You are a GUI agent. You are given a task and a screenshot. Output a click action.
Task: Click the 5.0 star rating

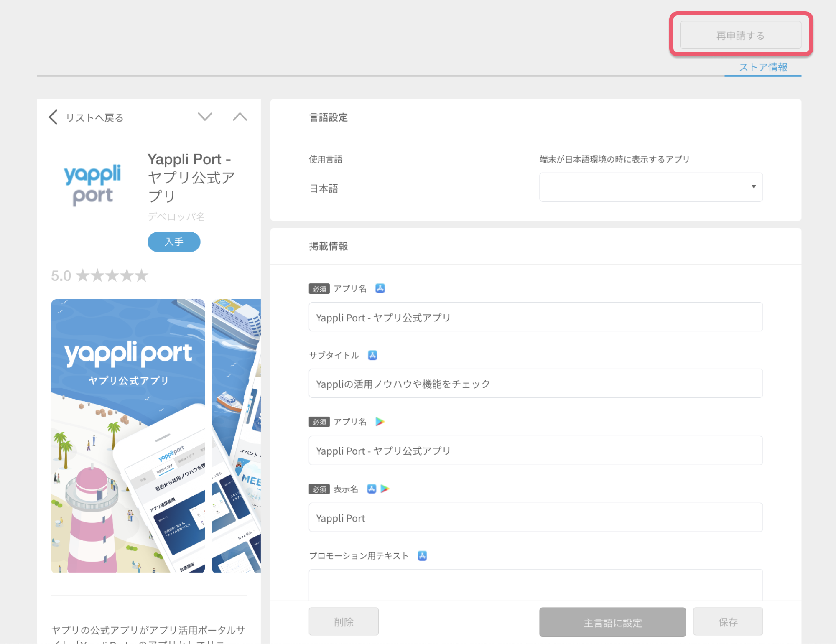[99, 275]
